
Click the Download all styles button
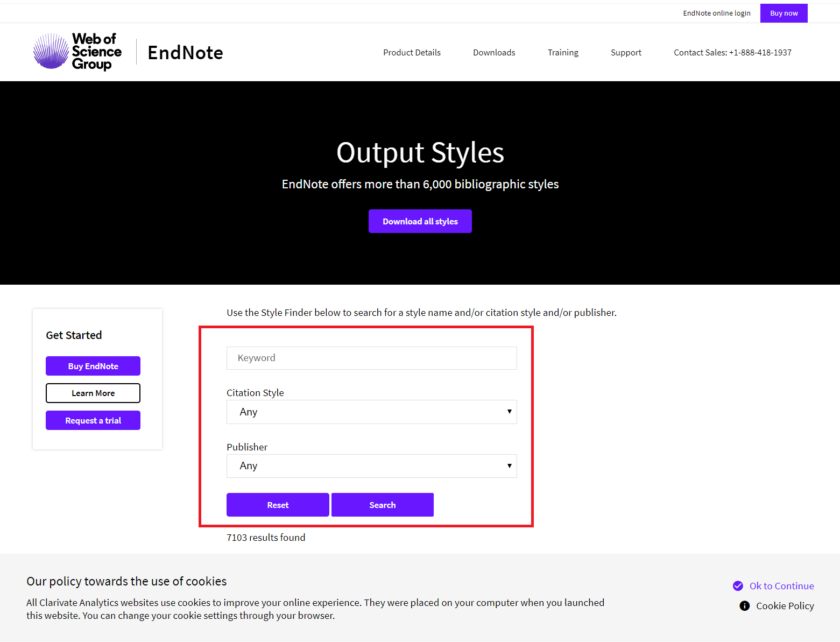[x=420, y=221]
